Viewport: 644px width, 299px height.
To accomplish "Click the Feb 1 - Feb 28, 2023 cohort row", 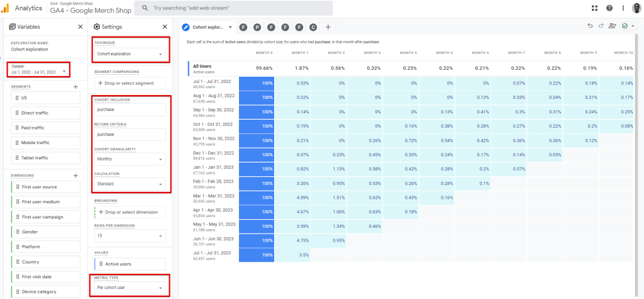I will point(214,184).
